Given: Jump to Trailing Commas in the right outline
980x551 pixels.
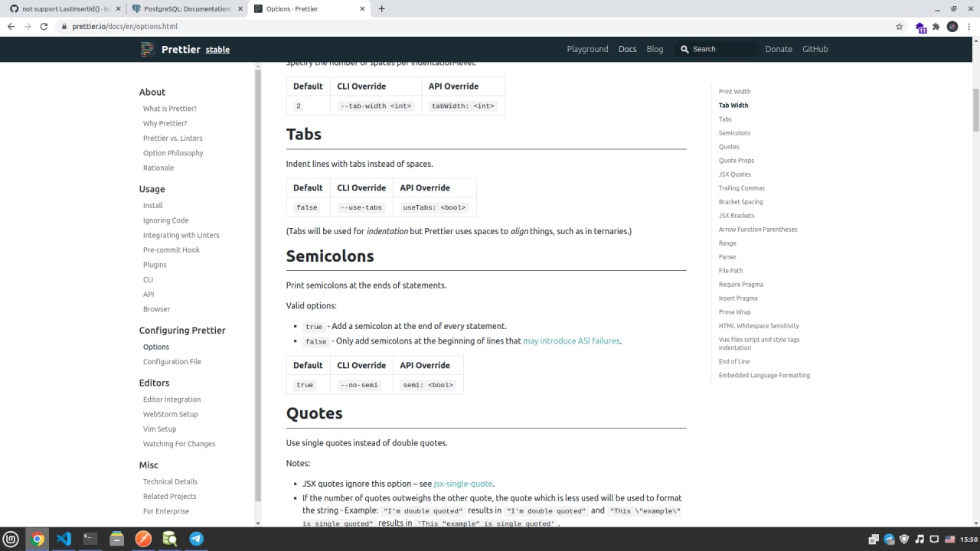Looking at the screenshot, I should pyautogui.click(x=742, y=187).
